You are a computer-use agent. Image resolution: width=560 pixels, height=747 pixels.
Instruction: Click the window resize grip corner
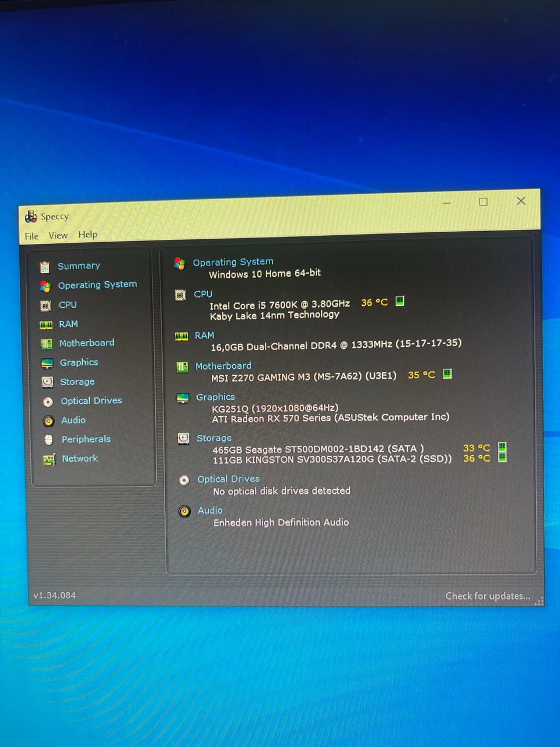(539, 601)
